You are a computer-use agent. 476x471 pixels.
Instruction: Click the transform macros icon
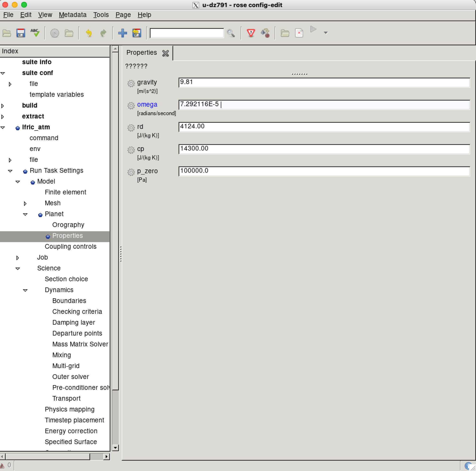click(x=265, y=33)
